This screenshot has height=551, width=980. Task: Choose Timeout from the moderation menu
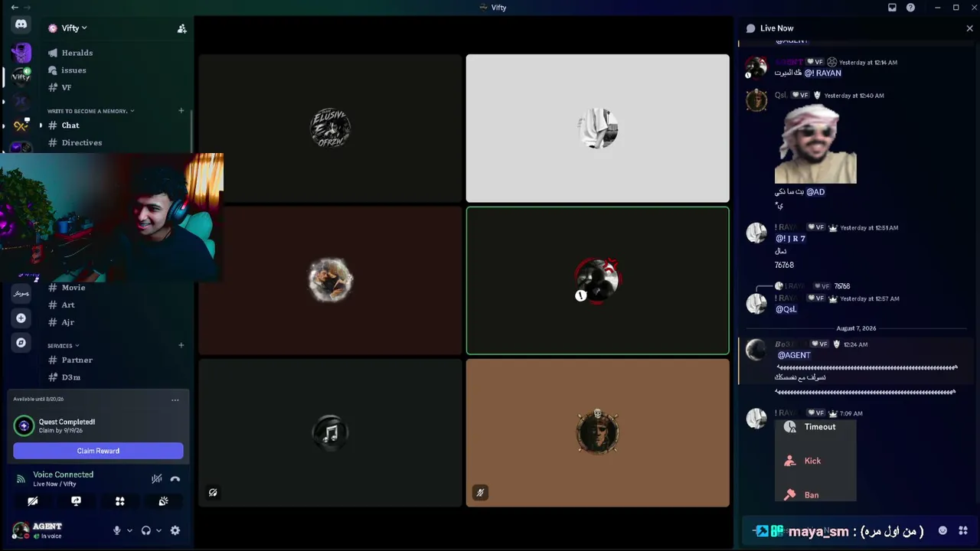click(x=815, y=427)
